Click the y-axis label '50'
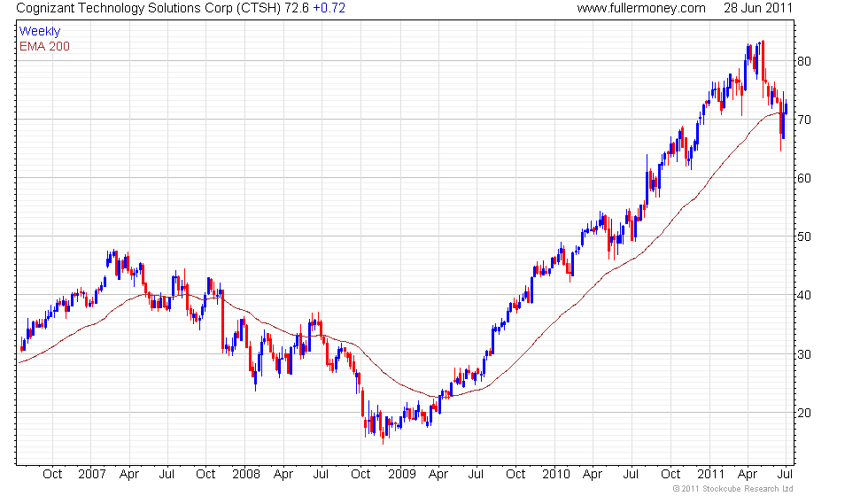Image resolution: width=868 pixels, height=496 pixels. click(x=804, y=237)
